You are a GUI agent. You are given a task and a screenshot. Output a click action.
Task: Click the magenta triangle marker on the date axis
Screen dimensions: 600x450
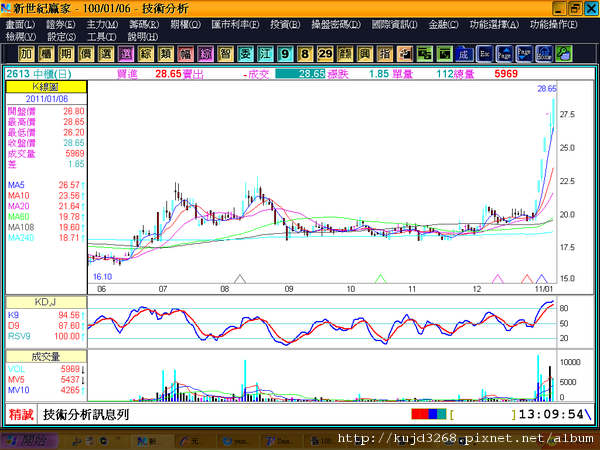point(497,279)
